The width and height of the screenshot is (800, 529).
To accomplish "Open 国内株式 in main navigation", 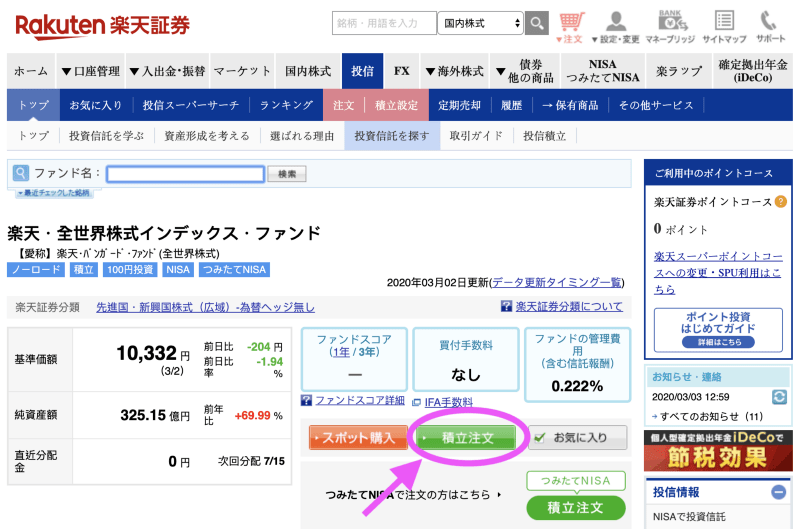I will 308,71.
